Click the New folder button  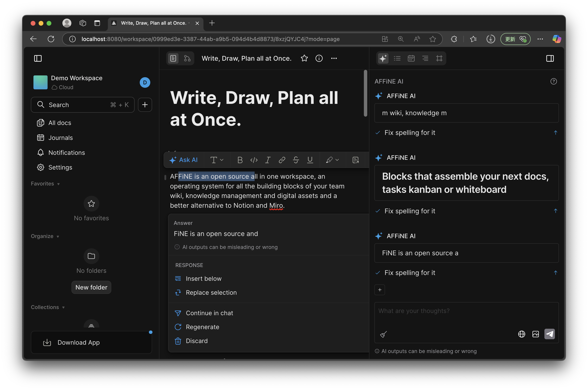91,287
